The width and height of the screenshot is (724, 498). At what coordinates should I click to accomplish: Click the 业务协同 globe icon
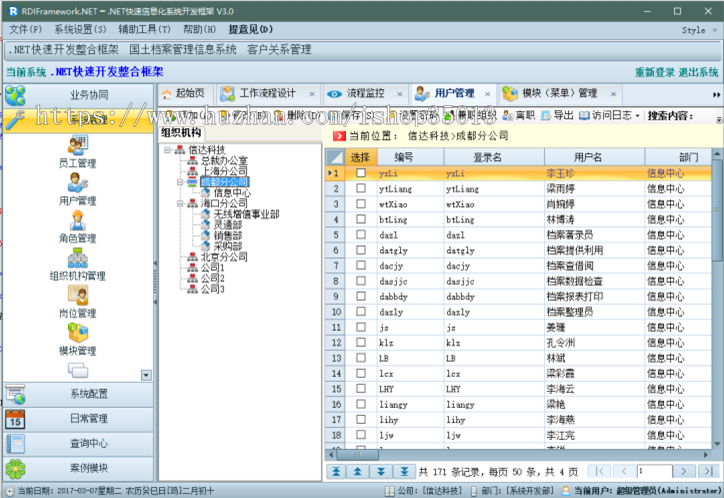(15, 96)
